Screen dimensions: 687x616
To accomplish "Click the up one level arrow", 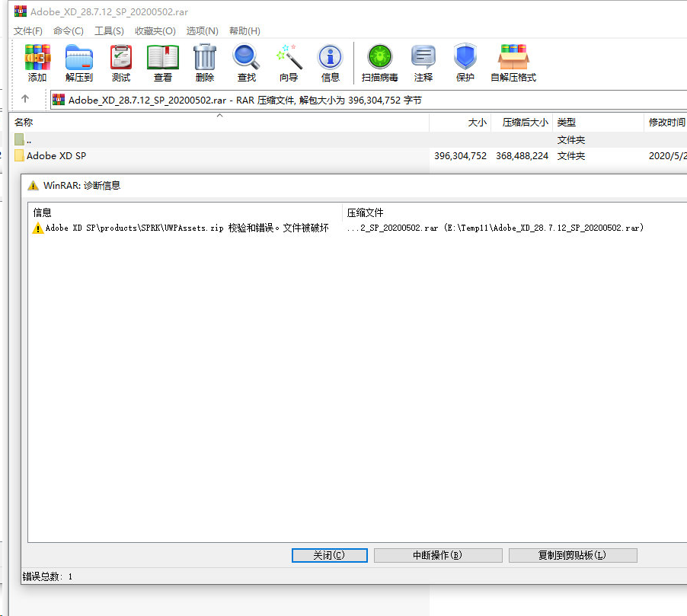I will (x=25, y=99).
